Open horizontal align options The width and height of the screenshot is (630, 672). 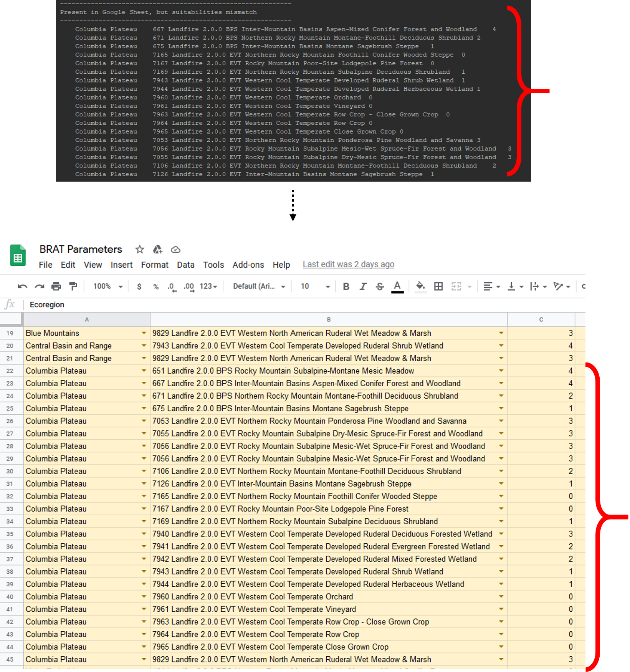coord(491,286)
